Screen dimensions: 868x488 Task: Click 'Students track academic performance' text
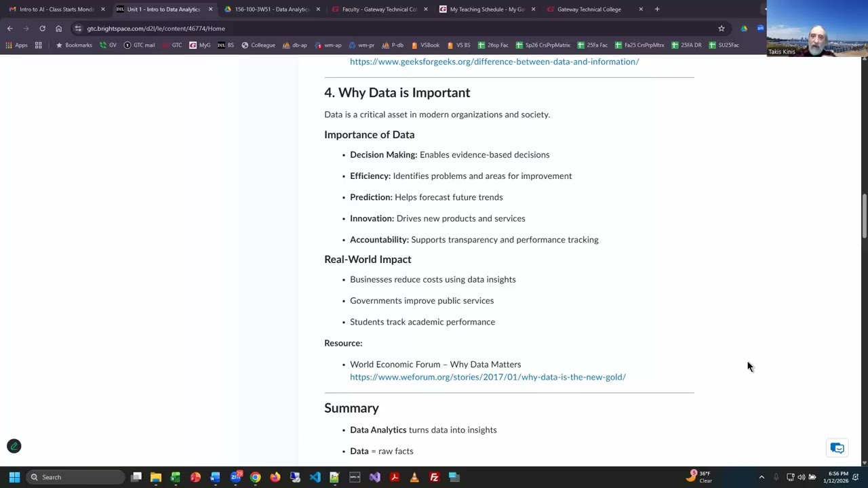click(422, 322)
